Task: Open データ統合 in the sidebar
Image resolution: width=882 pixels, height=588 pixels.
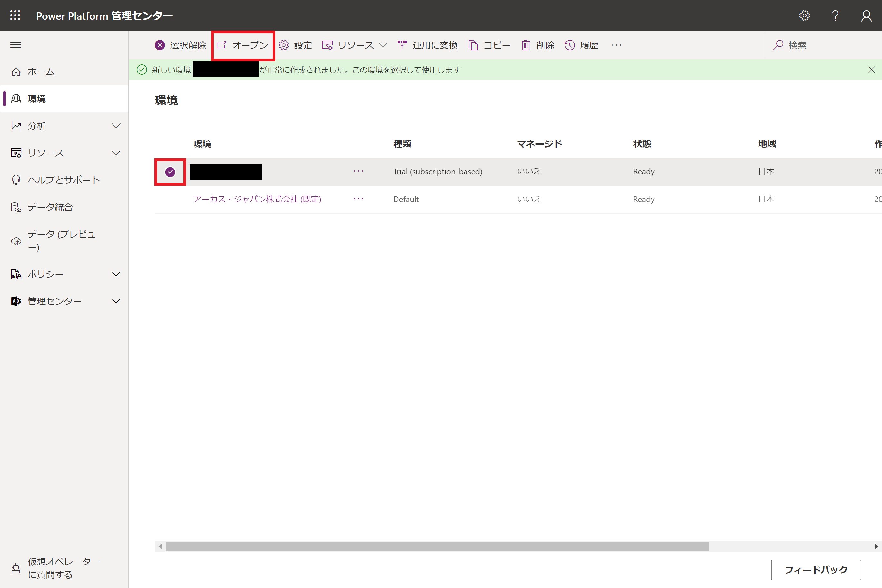Action: [64, 207]
